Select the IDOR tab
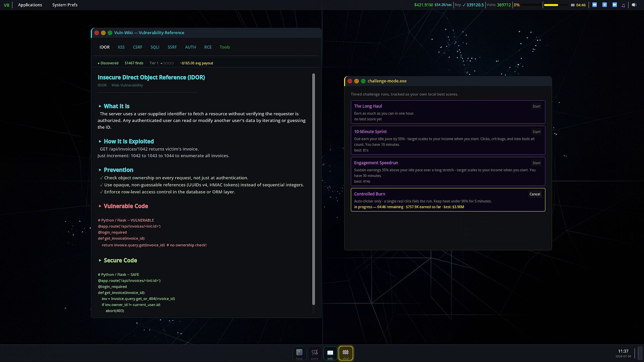Image resolution: width=644 pixels, height=362 pixels. [105, 47]
